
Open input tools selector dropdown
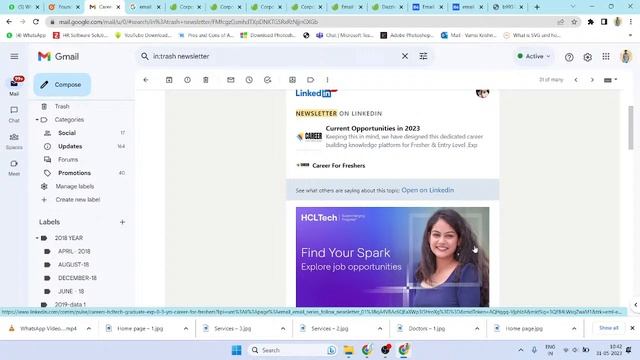[x=610, y=80]
